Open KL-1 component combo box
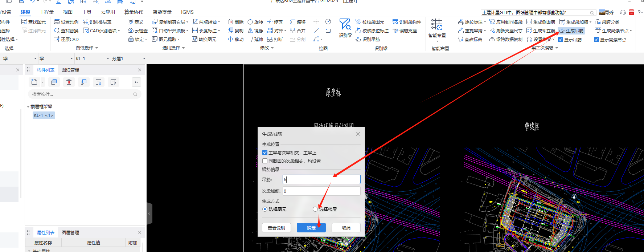The width and height of the screenshot is (644, 252). pyautogui.click(x=92, y=58)
